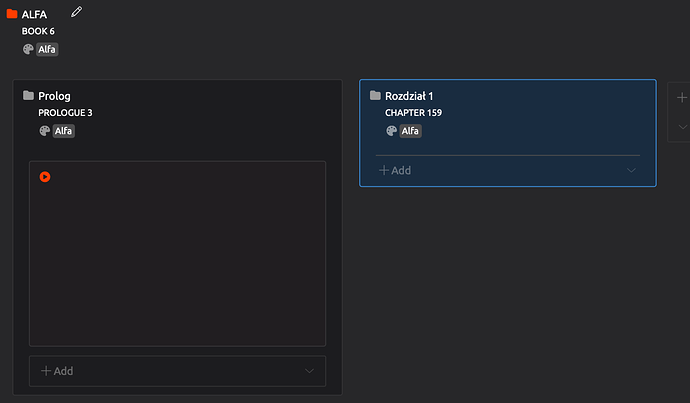Click the orange play icon in the scene card
The width and height of the screenshot is (690, 403).
coord(45,177)
